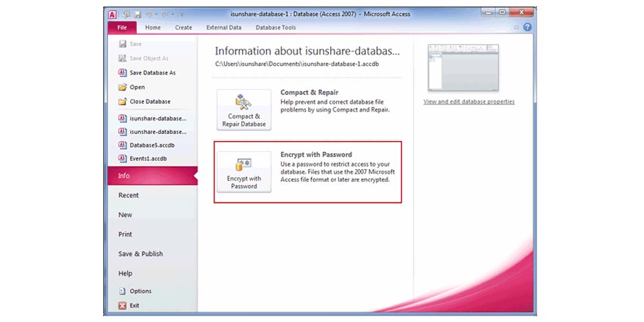Click the Close Database folder icon
The image size is (644, 322).
[x=122, y=102]
